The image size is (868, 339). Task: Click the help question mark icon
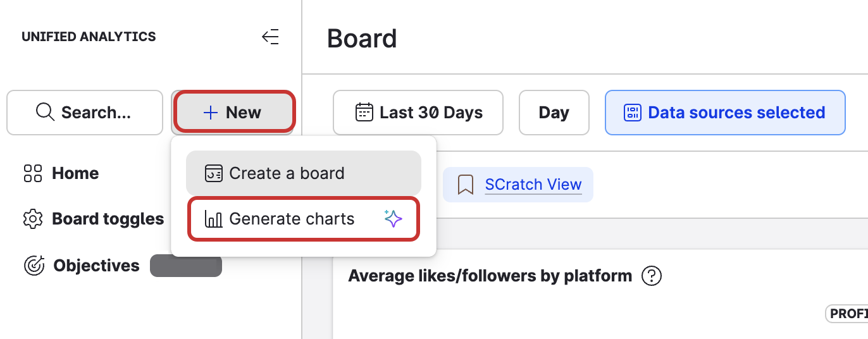tap(652, 276)
